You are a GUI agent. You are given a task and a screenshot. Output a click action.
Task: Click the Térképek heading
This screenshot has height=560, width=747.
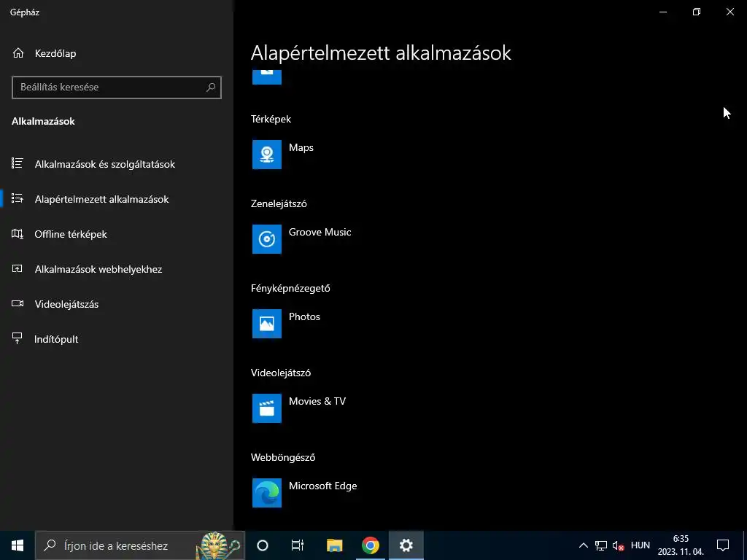(x=271, y=119)
